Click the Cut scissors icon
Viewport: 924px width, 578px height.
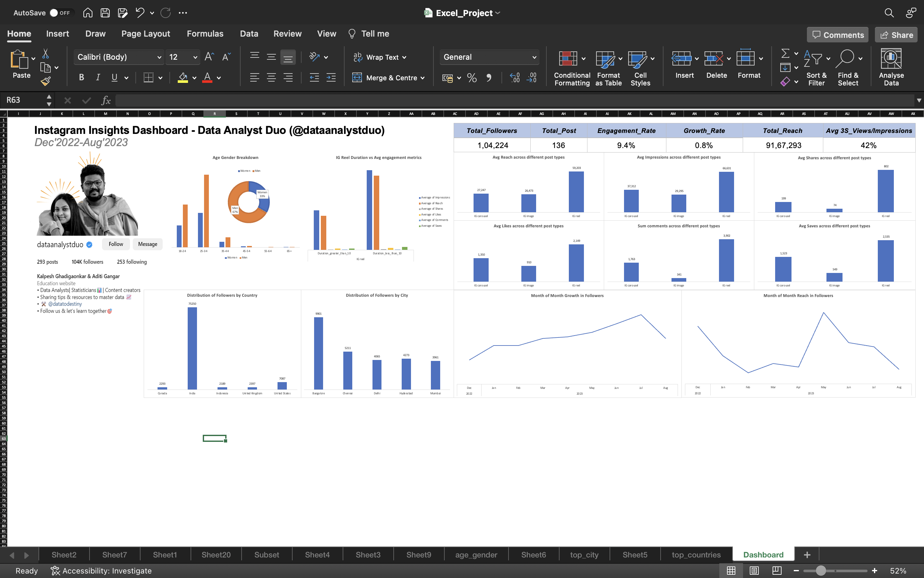click(x=46, y=54)
